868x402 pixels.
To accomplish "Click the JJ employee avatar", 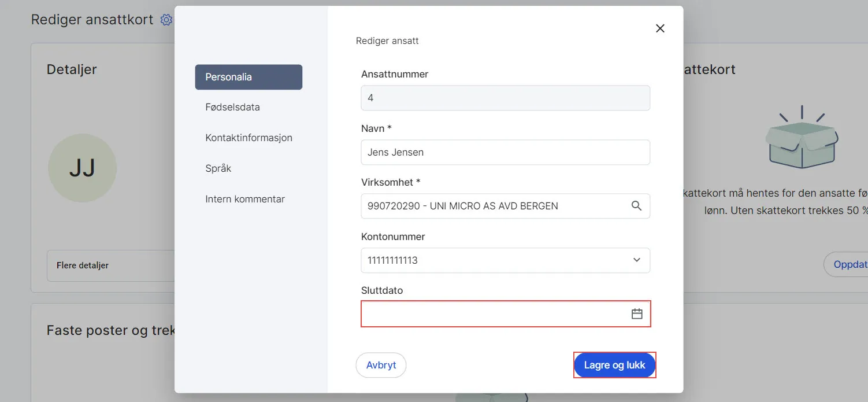I will coord(82,168).
